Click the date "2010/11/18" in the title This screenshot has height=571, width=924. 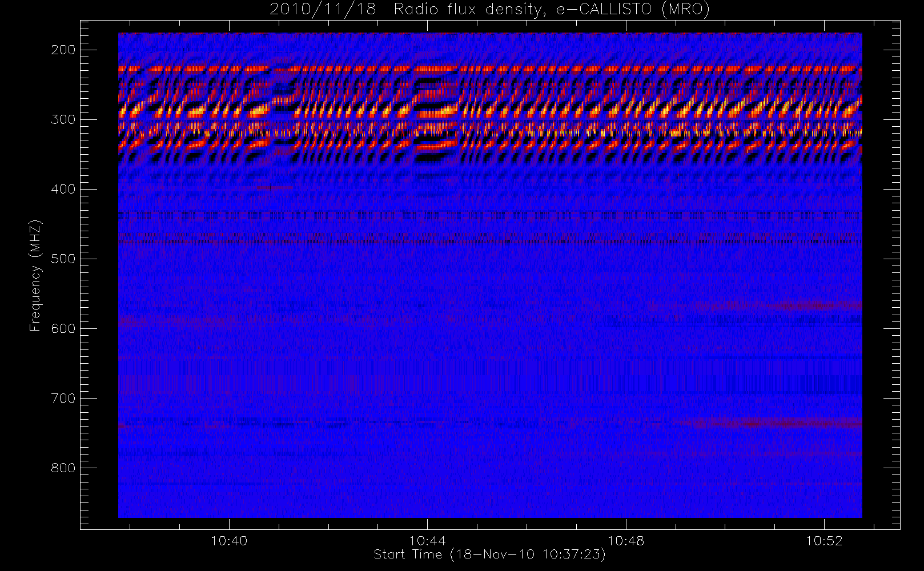(x=323, y=10)
